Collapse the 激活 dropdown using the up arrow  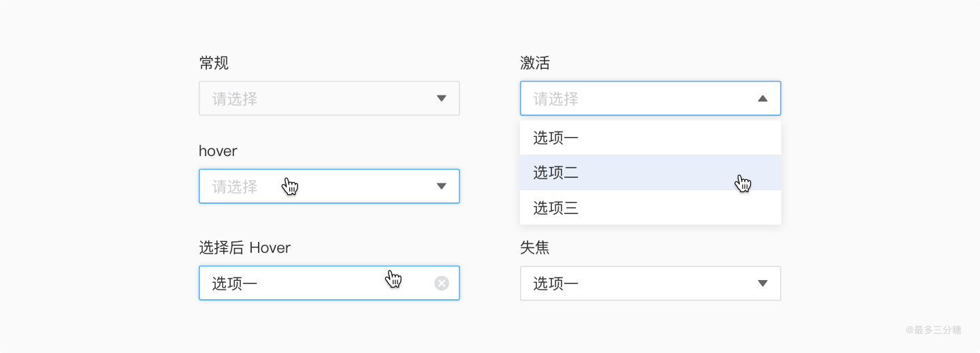coord(763,99)
